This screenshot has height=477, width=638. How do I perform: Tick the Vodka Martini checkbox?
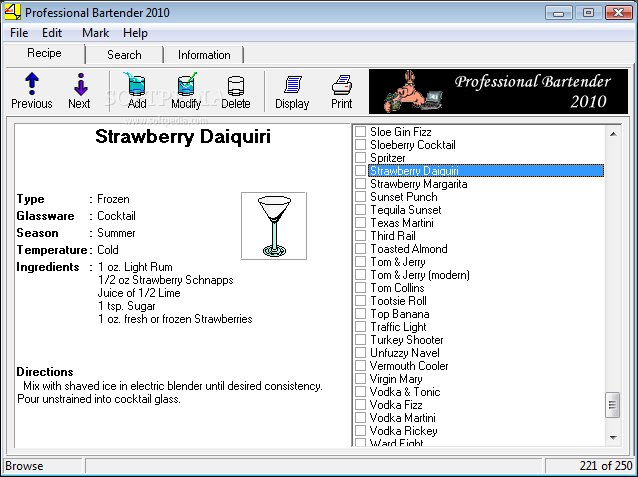click(x=361, y=418)
